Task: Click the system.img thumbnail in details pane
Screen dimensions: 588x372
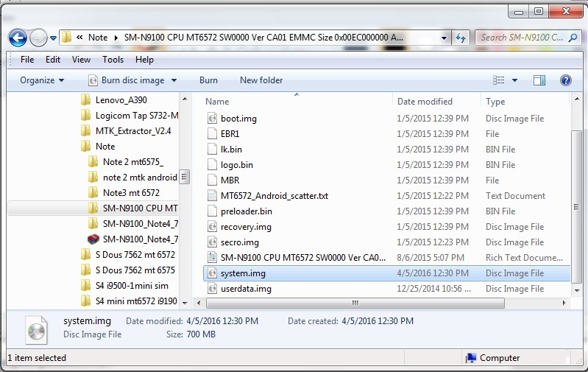Action: (36, 330)
